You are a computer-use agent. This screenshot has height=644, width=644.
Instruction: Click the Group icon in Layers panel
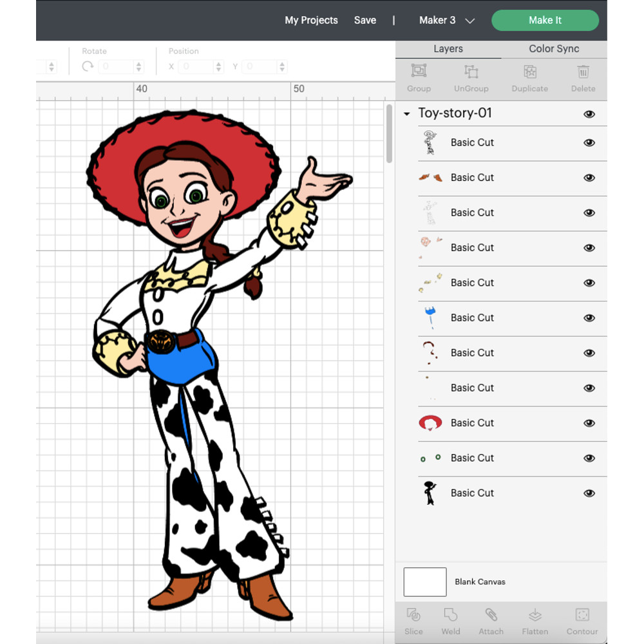[x=419, y=77]
